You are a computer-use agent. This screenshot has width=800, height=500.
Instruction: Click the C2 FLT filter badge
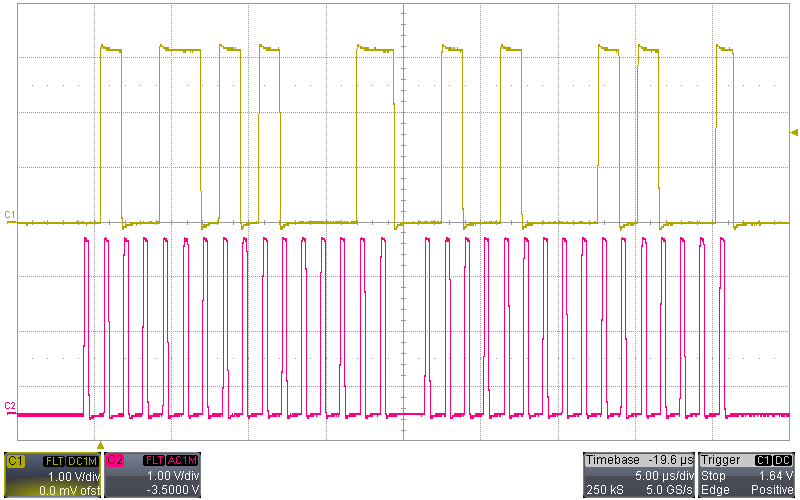pos(154,461)
